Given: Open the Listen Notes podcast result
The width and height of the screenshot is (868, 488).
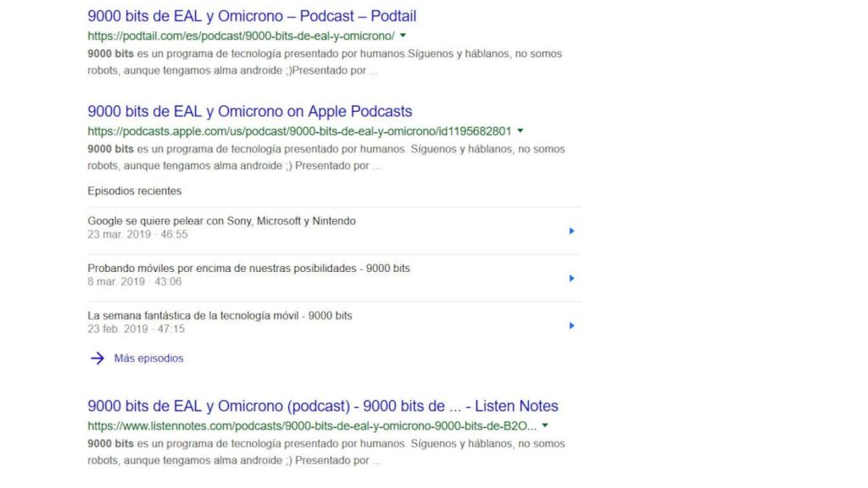Looking at the screenshot, I should coord(322,406).
